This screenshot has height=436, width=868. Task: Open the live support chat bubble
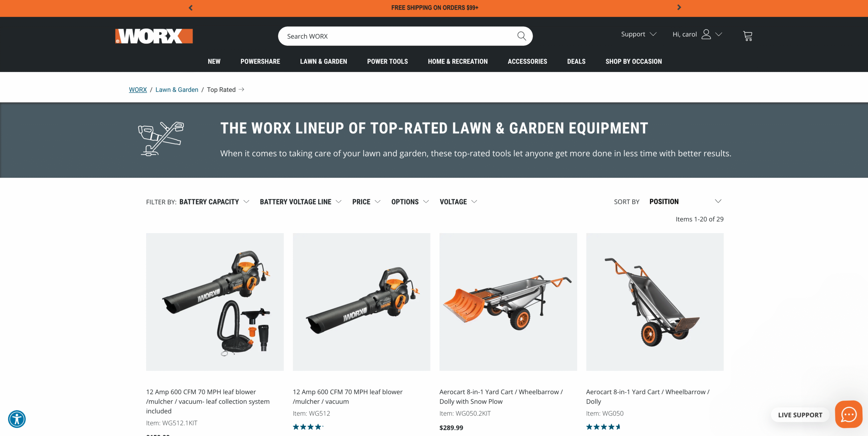click(848, 414)
